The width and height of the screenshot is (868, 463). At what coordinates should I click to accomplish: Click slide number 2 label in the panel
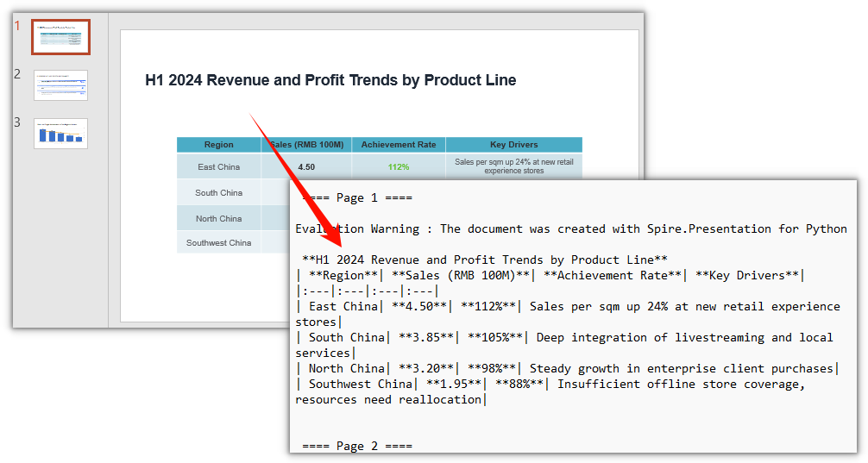point(17,74)
